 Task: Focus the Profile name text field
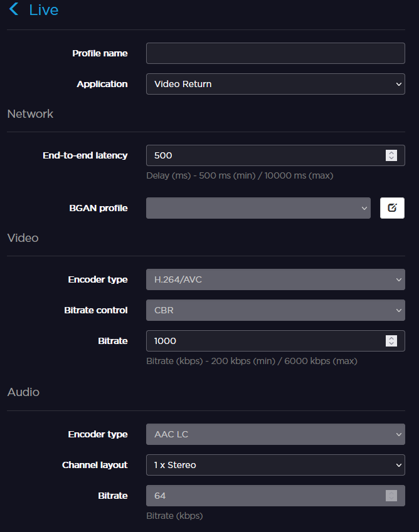click(x=275, y=53)
